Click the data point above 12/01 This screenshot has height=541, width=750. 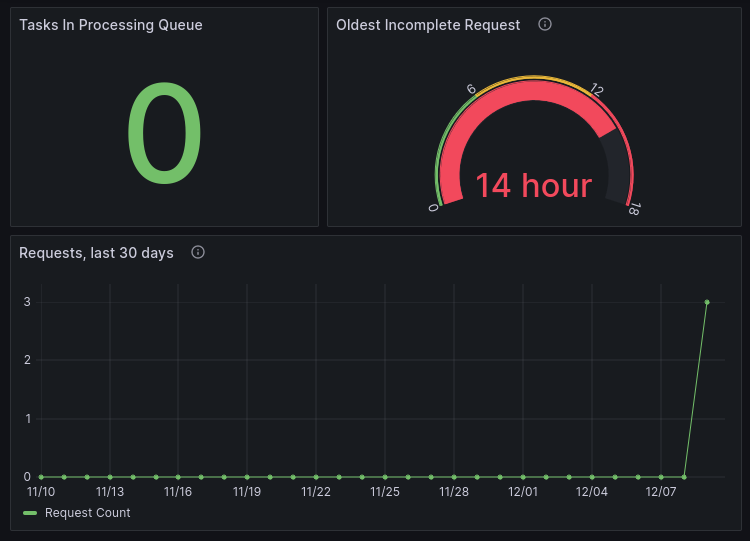[x=523, y=477]
